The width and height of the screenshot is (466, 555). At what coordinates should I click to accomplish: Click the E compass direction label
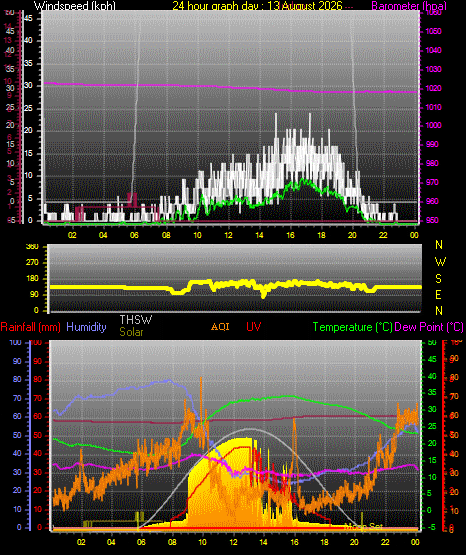[438, 294]
